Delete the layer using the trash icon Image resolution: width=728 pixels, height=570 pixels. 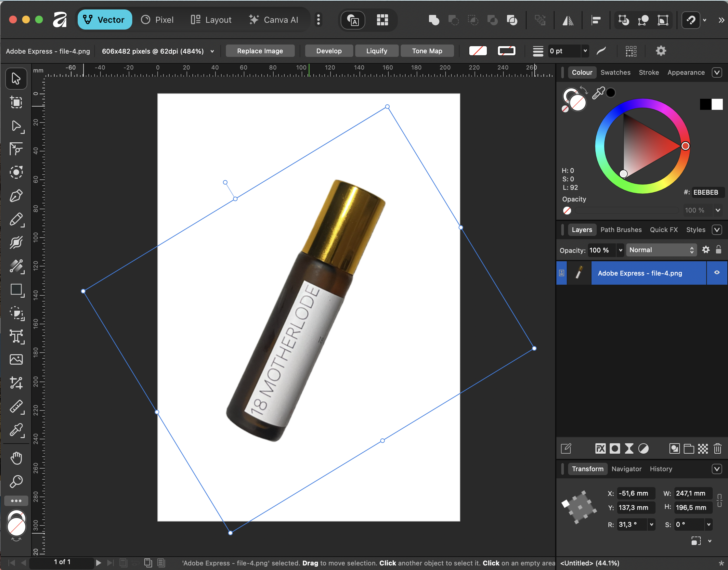(718, 448)
